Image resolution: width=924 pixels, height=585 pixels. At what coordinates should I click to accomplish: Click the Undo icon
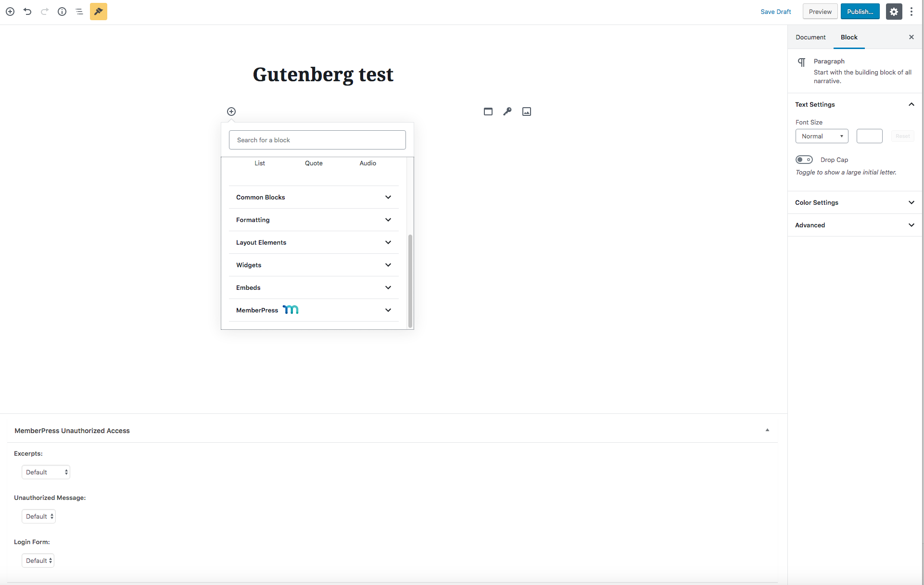[27, 12]
